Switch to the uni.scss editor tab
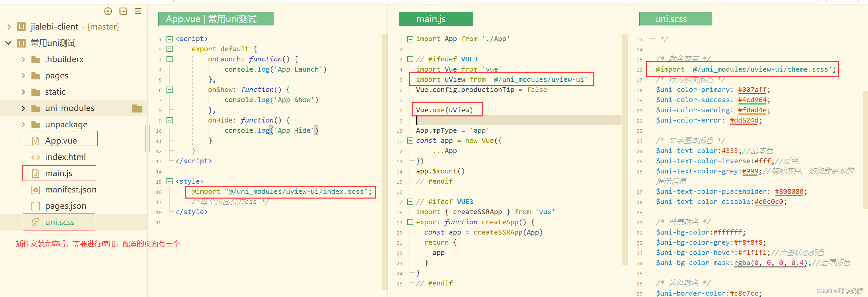Image resolution: width=868 pixels, height=297 pixels. click(x=675, y=19)
